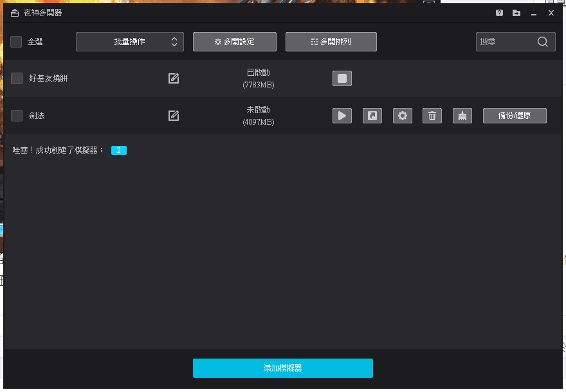Open gear settings for 劍法 emulator
This screenshot has height=392, width=566.
(x=403, y=116)
